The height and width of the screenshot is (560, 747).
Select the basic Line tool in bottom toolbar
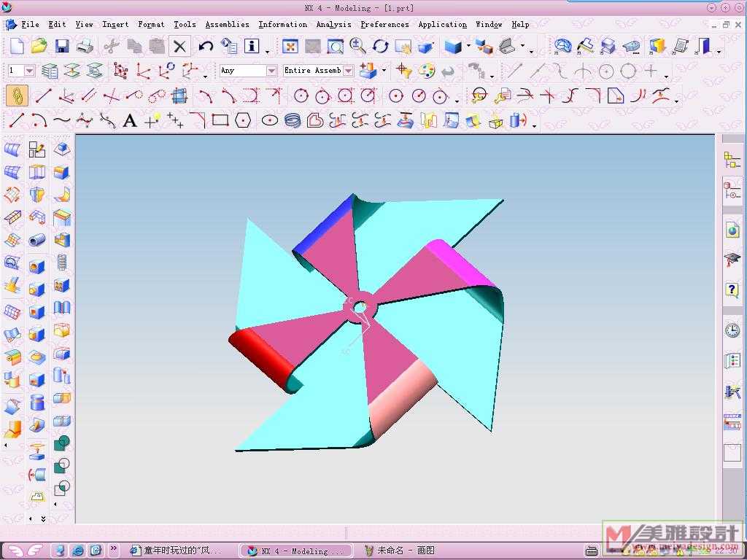pos(17,120)
